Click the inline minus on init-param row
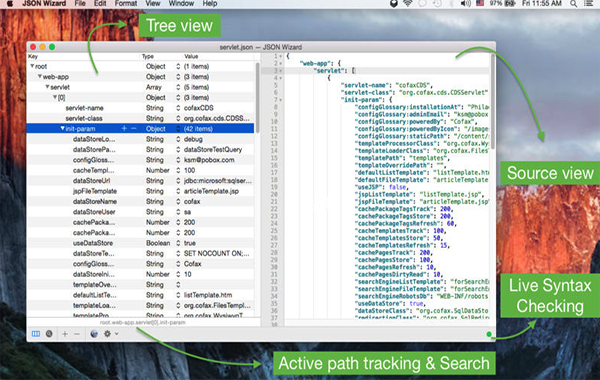This screenshot has height=380, width=600. coord(134,129)
